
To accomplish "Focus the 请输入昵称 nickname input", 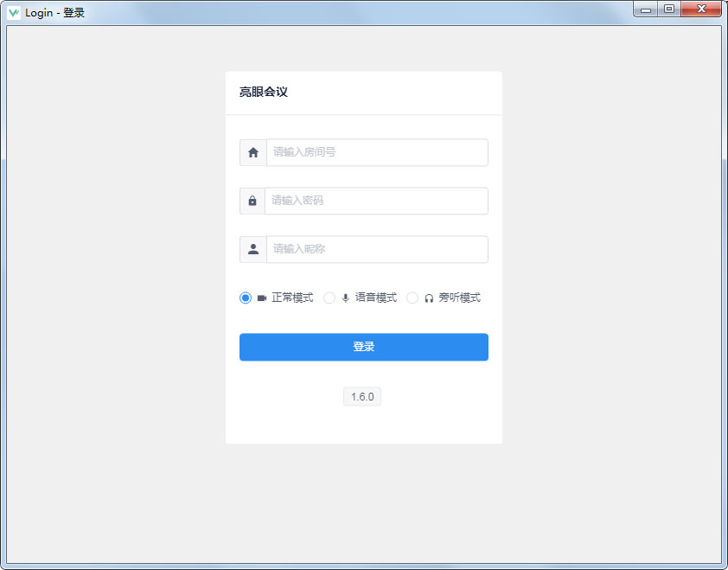I will 377,249.
